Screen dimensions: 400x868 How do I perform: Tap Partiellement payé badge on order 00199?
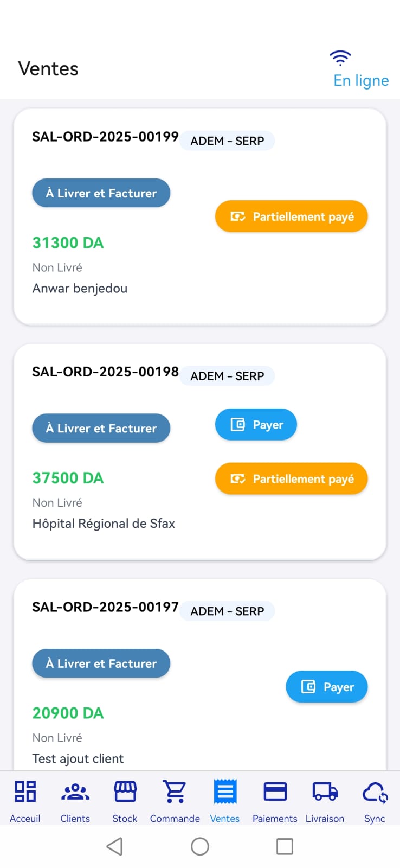point(292,216)
